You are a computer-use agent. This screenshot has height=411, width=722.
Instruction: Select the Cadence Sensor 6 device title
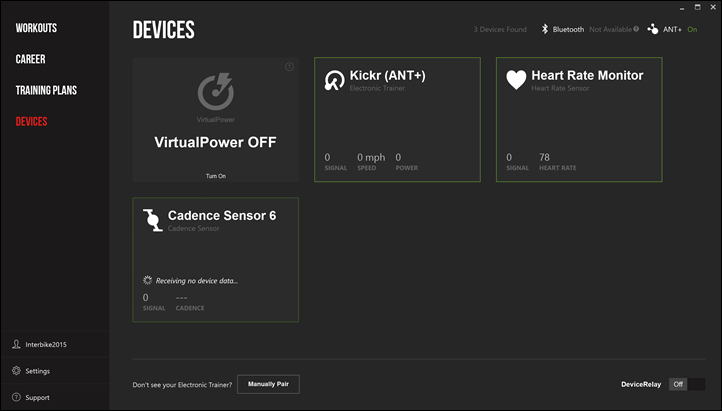(222, 215)
